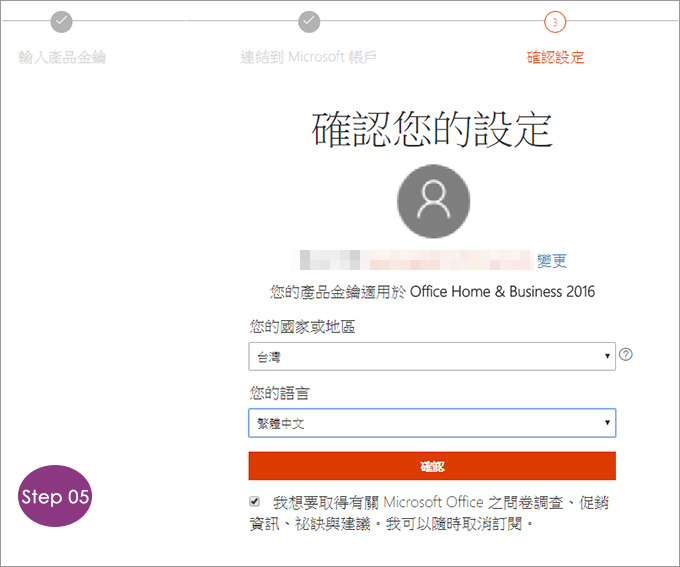680x567 pixels.
Task: Select the 連結到 Microsoft 帳戶 step label
Action: [x=309, y=57]
